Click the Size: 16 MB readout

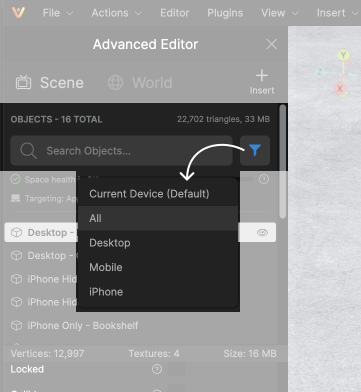pyautogui.click(x=250, y=353)
